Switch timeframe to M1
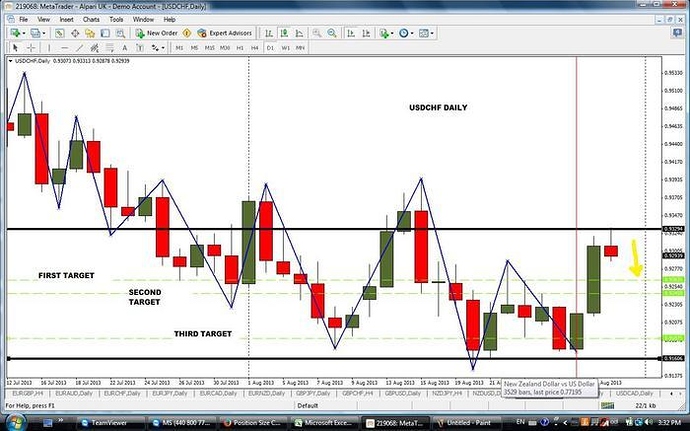This screenshot has height=431, width=690. 179,48
